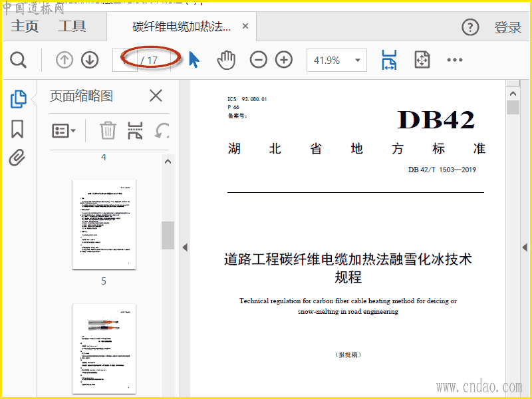
Task: Open the attachments paperclip icon
Action: pos(17,158)
